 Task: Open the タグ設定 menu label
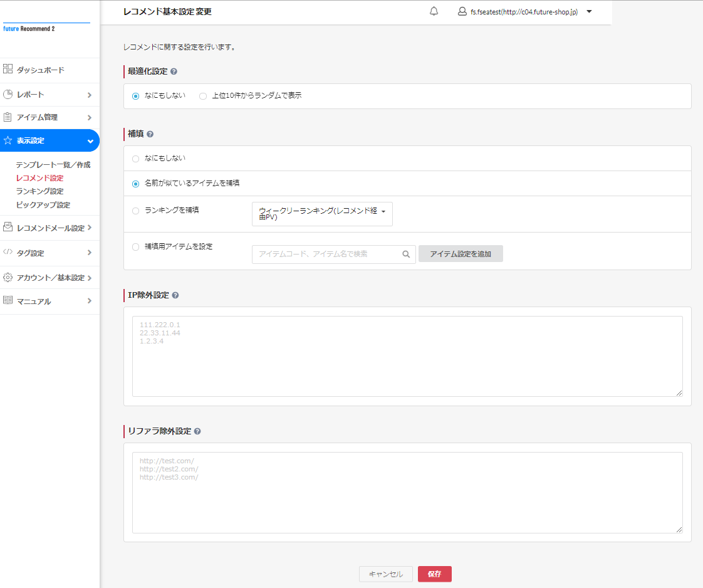(31, 253)
